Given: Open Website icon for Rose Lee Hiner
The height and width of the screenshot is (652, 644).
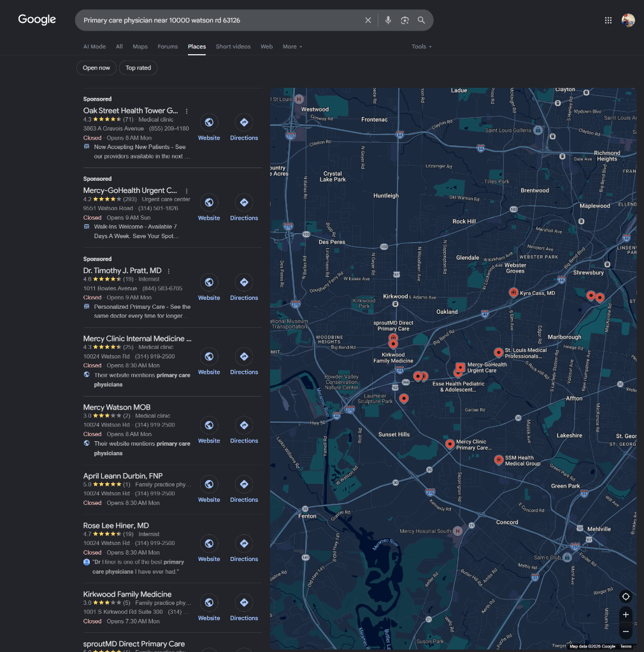Looking at the screenshot, I should pos(209,544).
